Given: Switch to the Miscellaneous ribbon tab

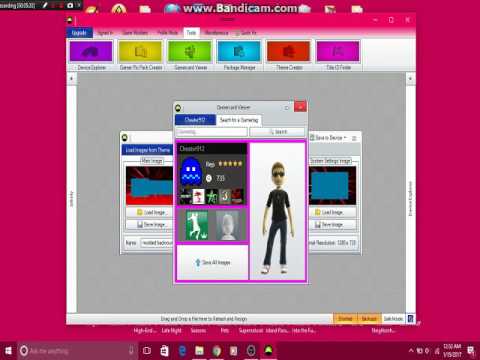Looking at the screenshot, I should pos(216,33).
